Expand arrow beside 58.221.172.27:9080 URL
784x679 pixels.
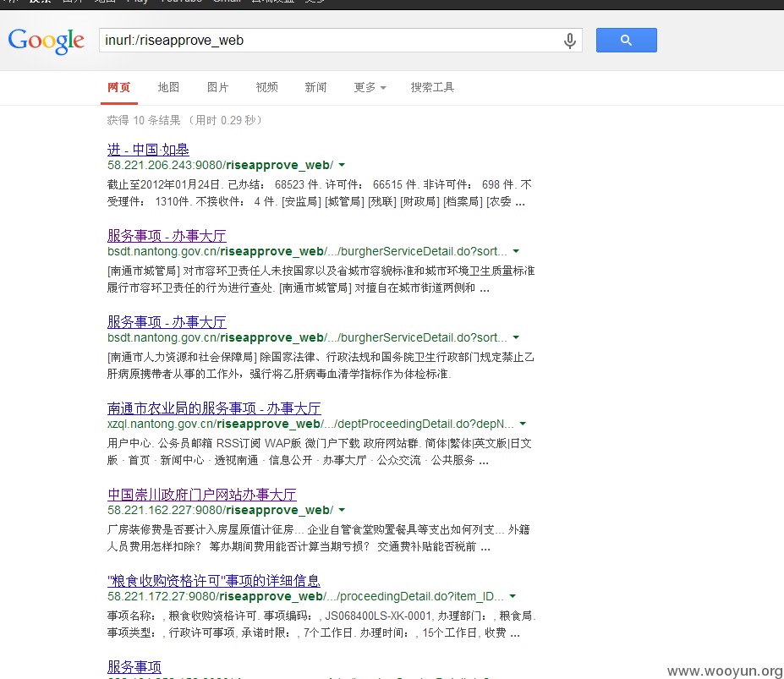coord(513,596)
